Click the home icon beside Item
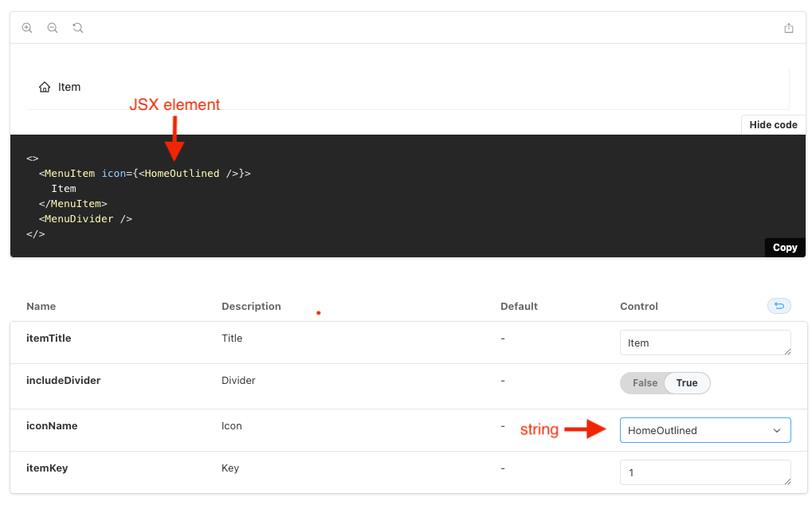The height and width of the screenshot is (505, 812). pyautogui.click(x=45, y=87)
